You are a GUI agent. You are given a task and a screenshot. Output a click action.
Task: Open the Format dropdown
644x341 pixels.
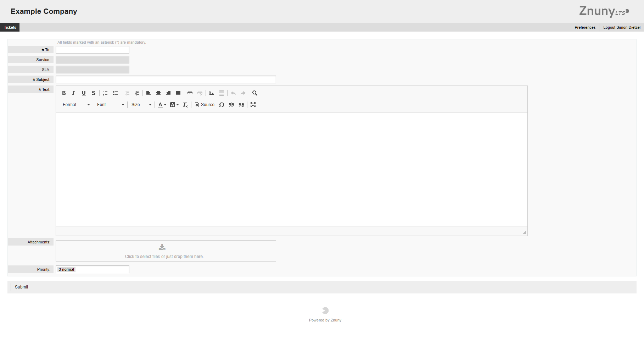click(x=76, y=105)
